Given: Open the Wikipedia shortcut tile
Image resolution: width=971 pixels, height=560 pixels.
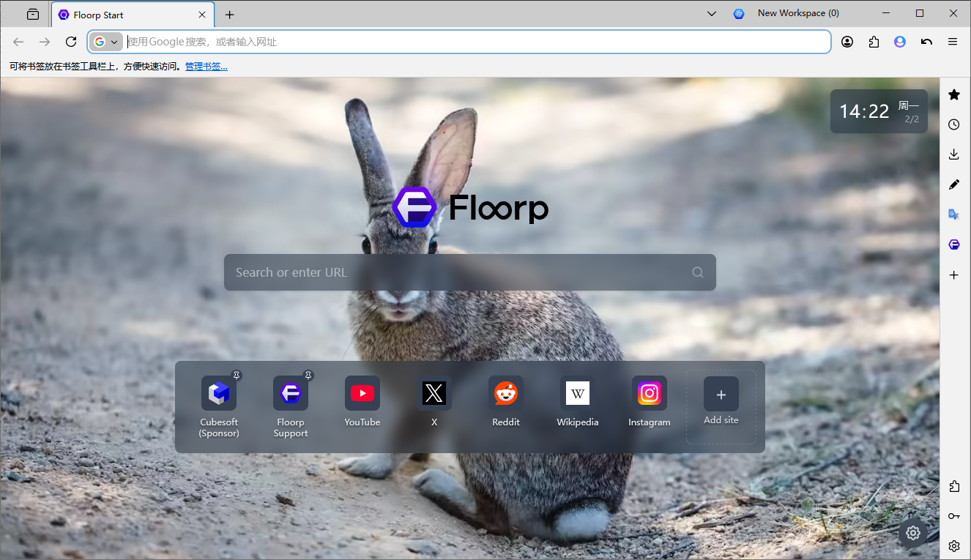Looking at the screenshot, I should [x=577, y=393].
